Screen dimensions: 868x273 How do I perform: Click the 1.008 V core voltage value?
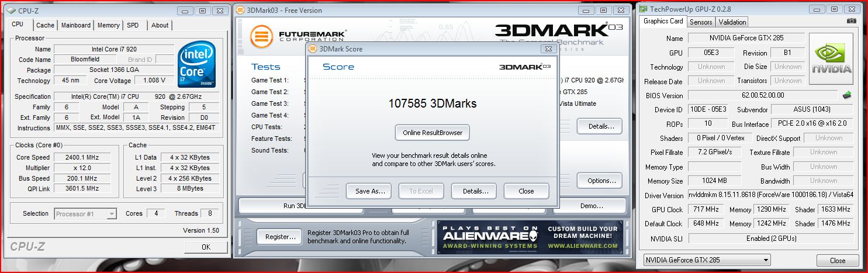click(x=155, y=81)
